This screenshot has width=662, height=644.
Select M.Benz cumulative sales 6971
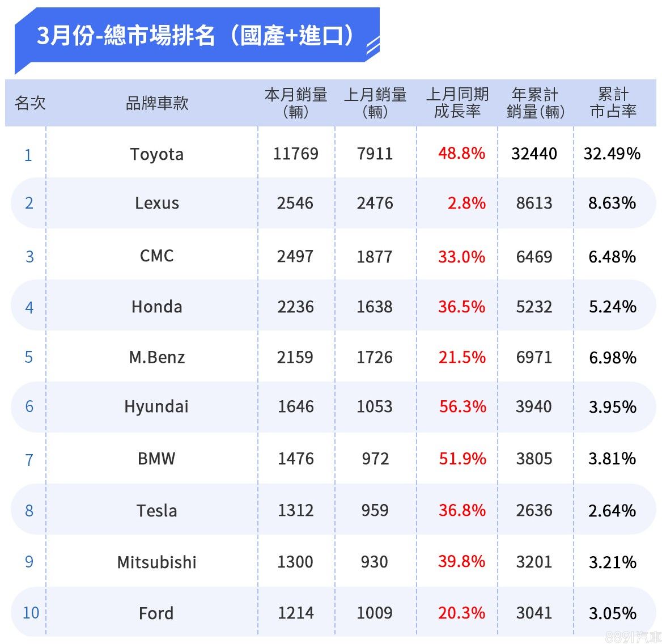[x=534, y=357]
